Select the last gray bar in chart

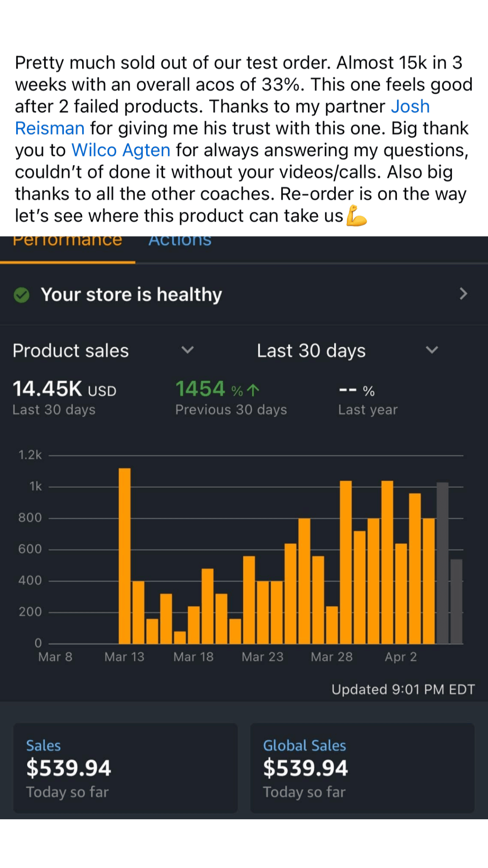(x=456, y=601)
